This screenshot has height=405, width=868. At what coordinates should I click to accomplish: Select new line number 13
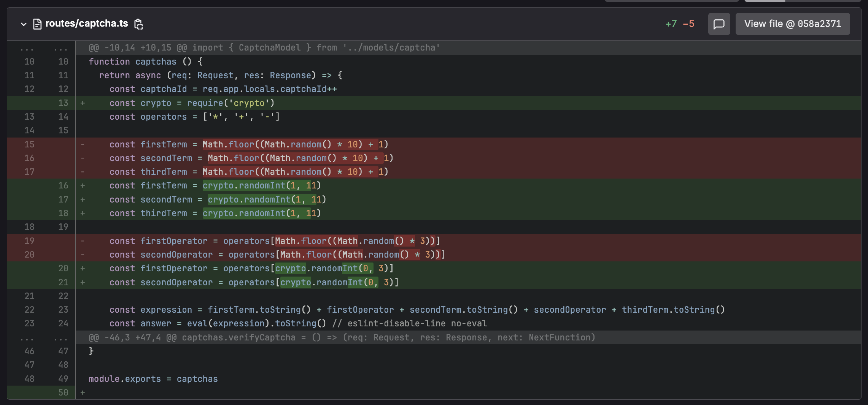[x=63, y=103]
